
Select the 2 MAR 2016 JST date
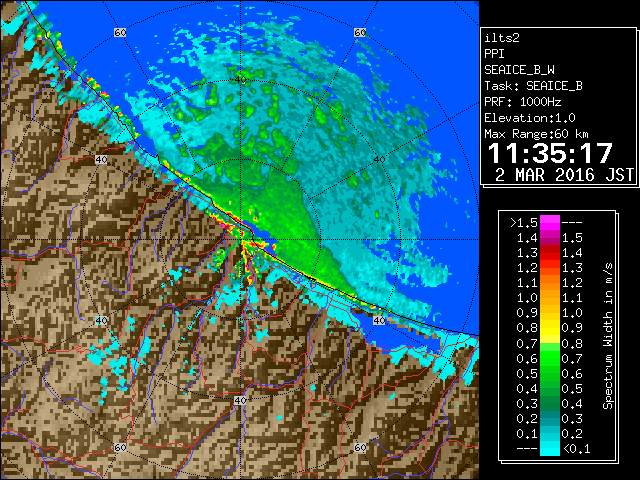(x=564, y=175)
